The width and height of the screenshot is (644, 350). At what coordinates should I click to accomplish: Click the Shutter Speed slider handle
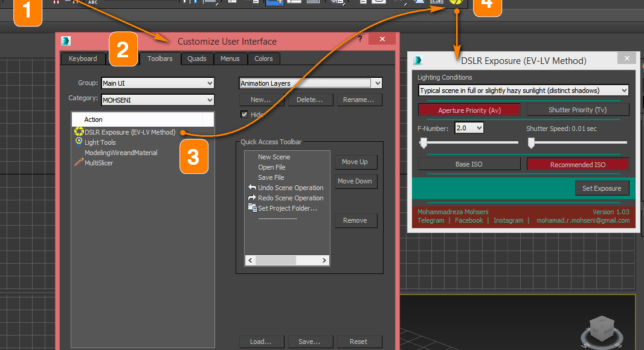531,143
